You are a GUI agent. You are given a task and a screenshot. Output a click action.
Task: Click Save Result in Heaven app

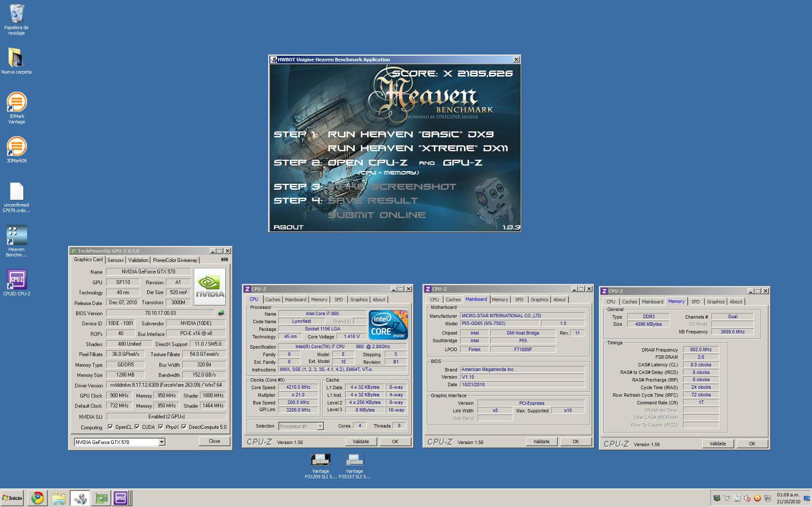click(373, 201)
